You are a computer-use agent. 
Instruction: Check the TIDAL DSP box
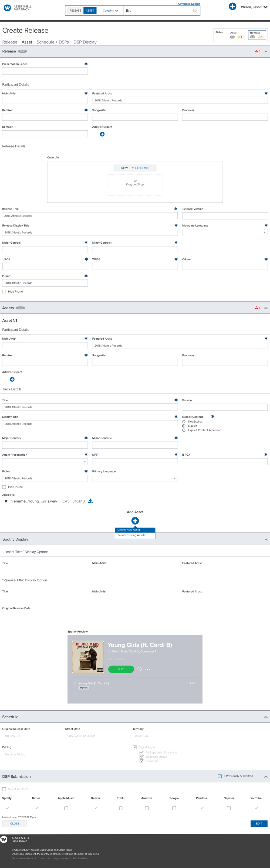click(x=121, y=808)
